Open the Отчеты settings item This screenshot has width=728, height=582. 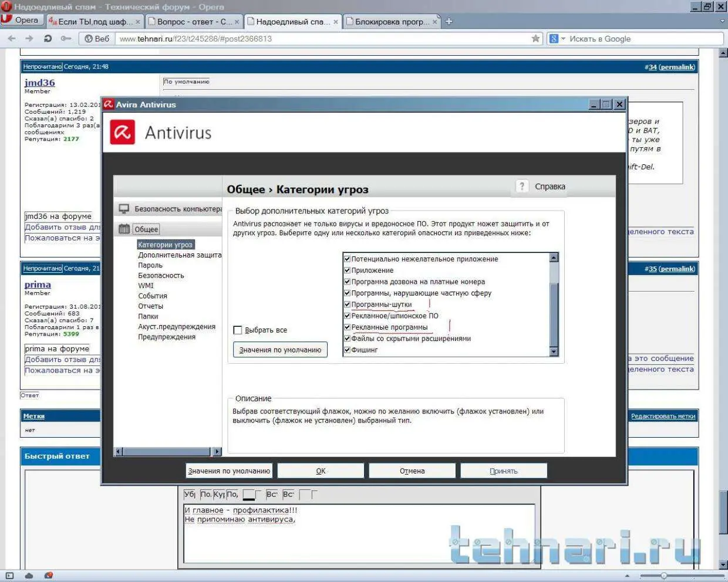click(150, 306)
